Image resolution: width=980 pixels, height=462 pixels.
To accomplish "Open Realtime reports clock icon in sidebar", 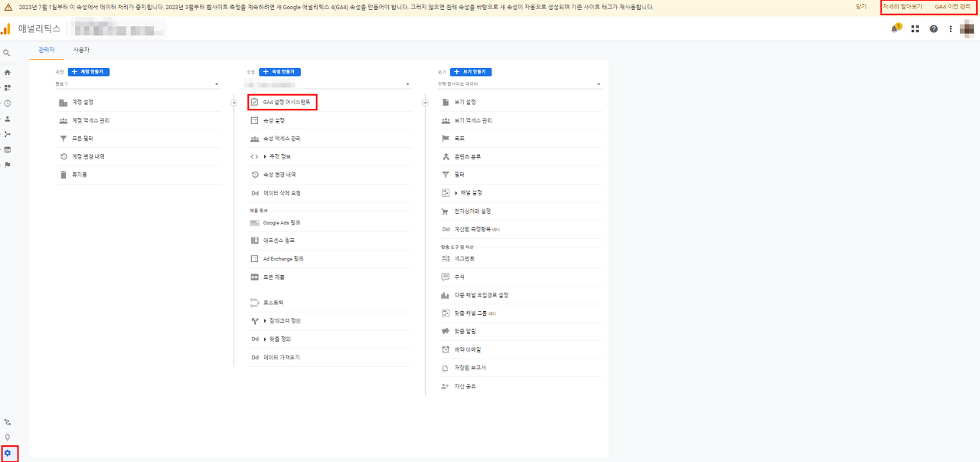I will pos(8,103).
